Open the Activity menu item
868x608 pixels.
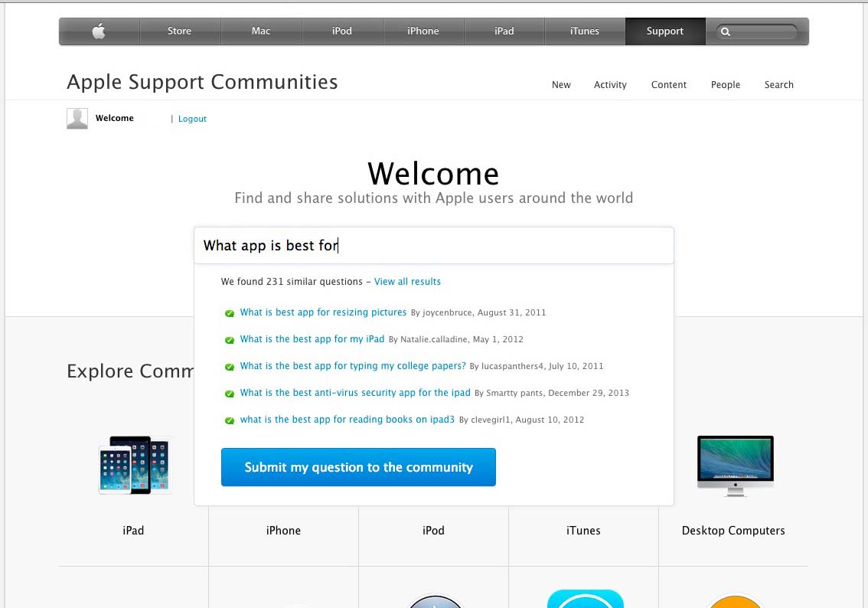(610, 85)
